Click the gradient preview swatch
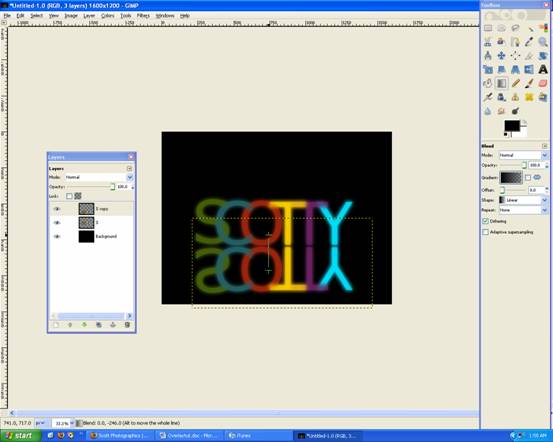Viewport: 553px width, 442px height. click(x=511, y=178)
